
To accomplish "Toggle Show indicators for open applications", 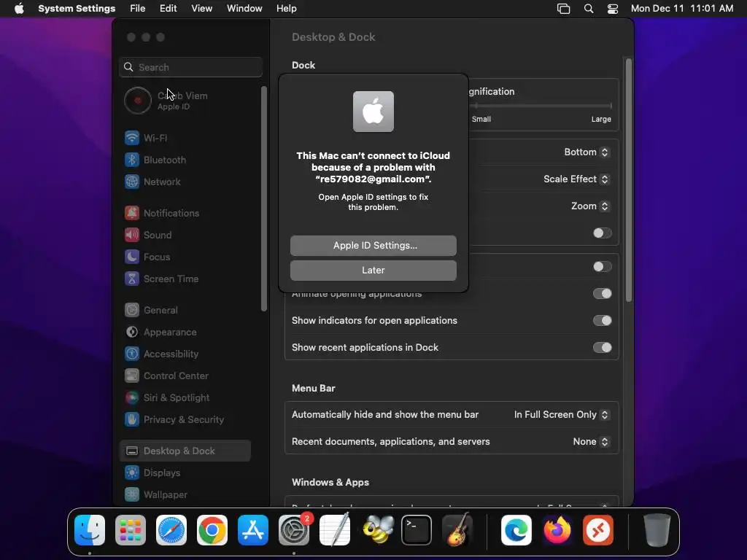I will tap(602, 321).
